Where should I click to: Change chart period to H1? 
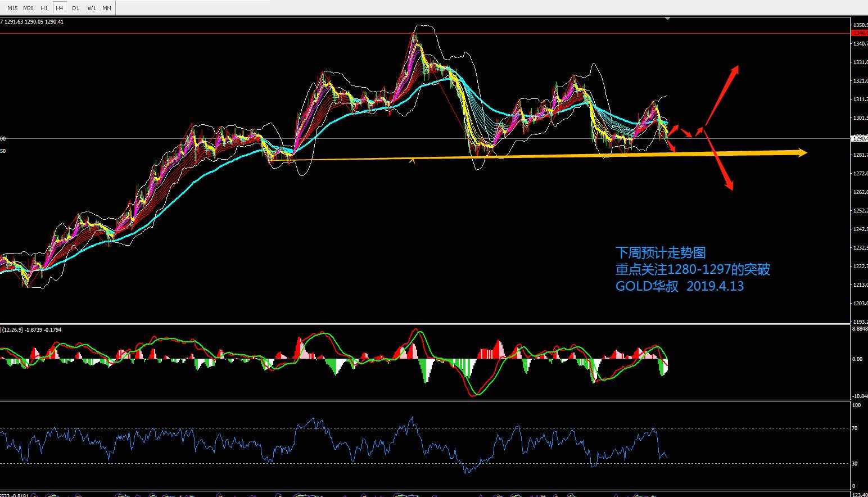[x=44, y=8]
